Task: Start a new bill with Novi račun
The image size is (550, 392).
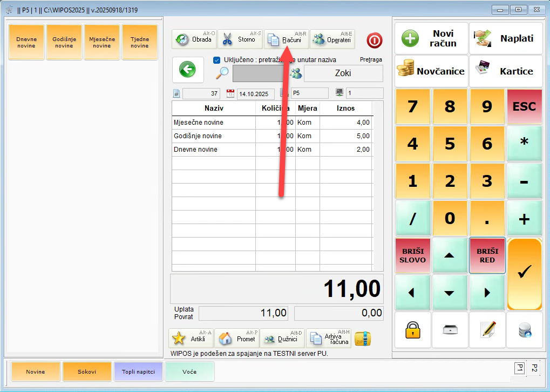Action: click(x=432, y=39)
